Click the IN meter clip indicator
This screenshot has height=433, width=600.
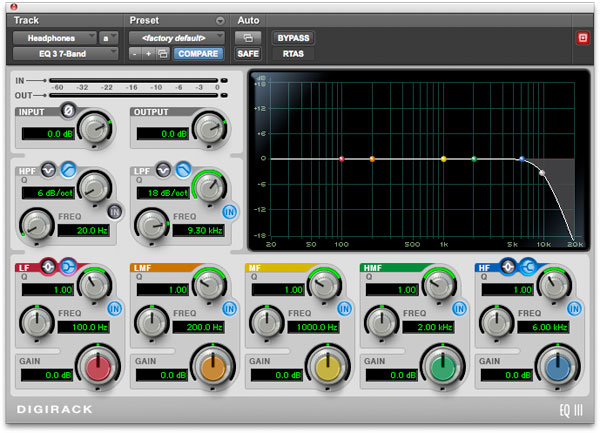click(x=224, y=81)
